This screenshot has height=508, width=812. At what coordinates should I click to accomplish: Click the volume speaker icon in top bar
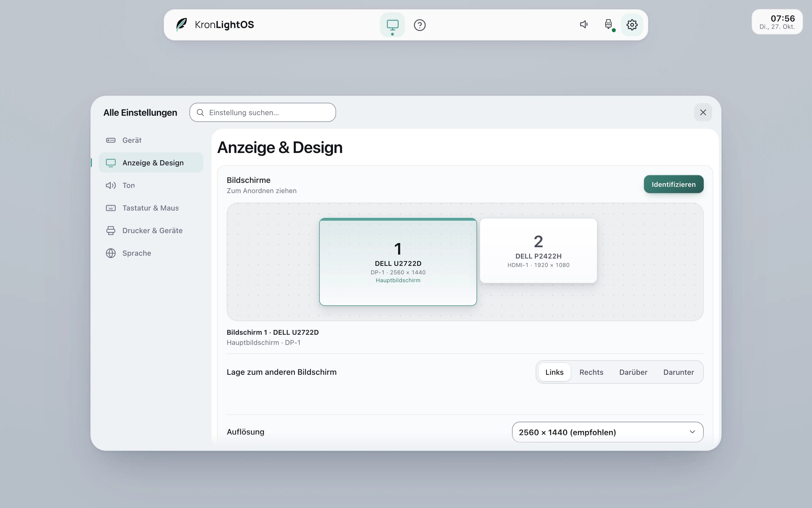pyautogui.click(x=584, y=25)
